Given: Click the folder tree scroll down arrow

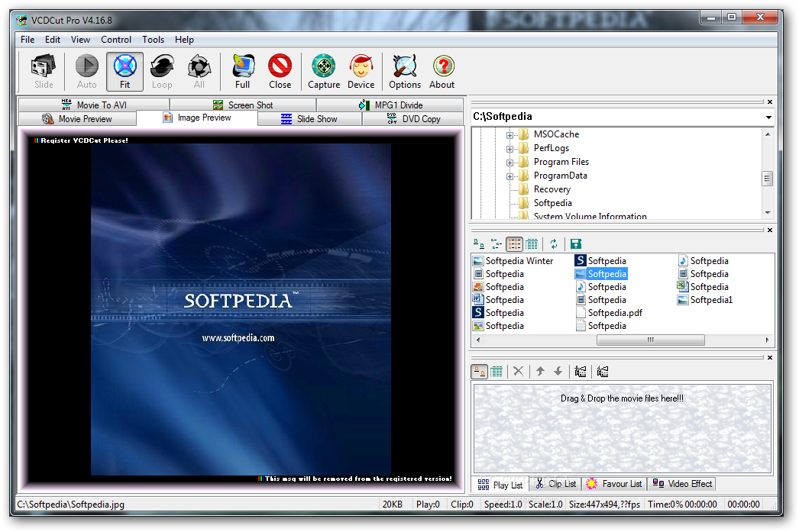Looking at the screenshot, I should (x=768, y=213).
